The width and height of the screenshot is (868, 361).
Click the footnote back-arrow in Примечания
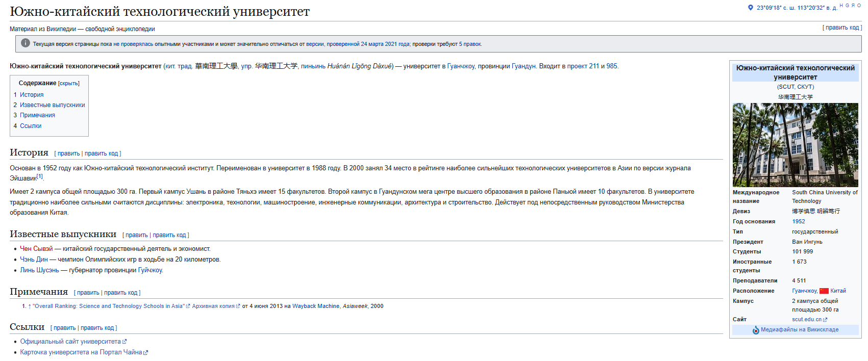[30, 306]
